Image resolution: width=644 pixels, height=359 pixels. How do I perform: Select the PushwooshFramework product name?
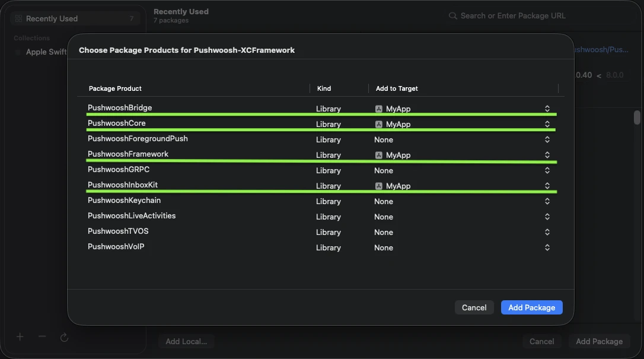[x=127, y=154]
